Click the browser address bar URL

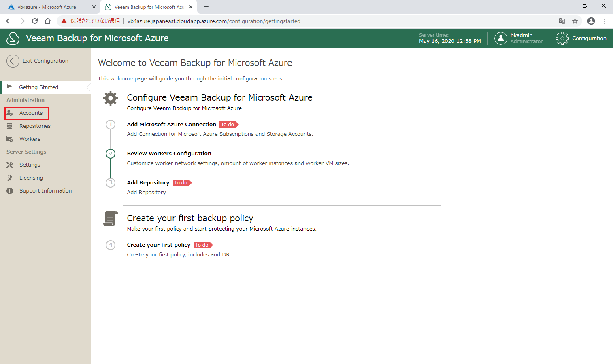click(x=214, y=21)
